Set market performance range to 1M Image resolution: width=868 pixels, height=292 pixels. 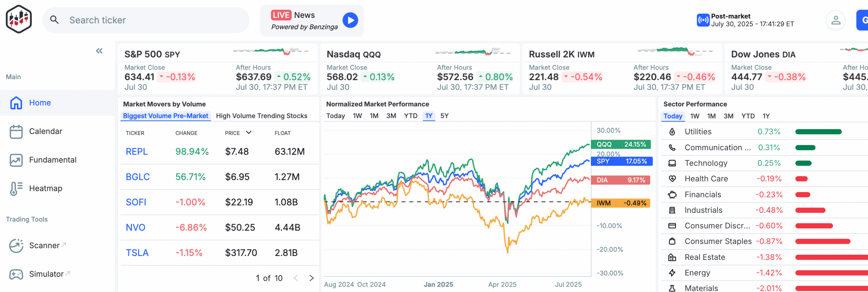tap(374, 116)
